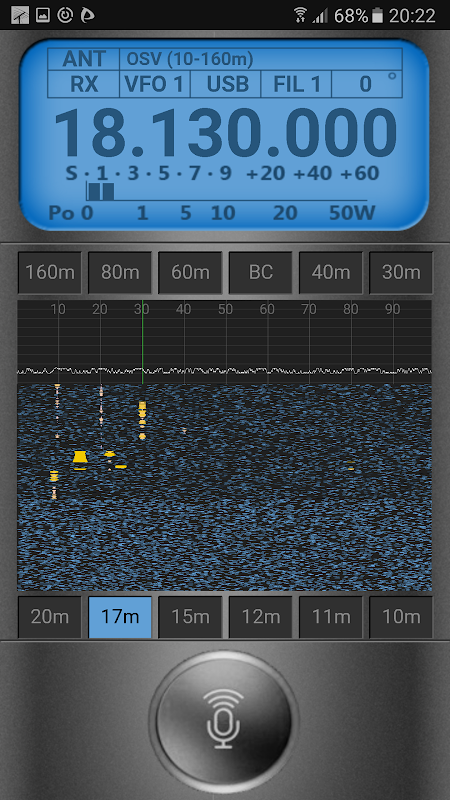Select the 160m band
The height and width of the screenshot is (800, 450).
pos(50,272)
